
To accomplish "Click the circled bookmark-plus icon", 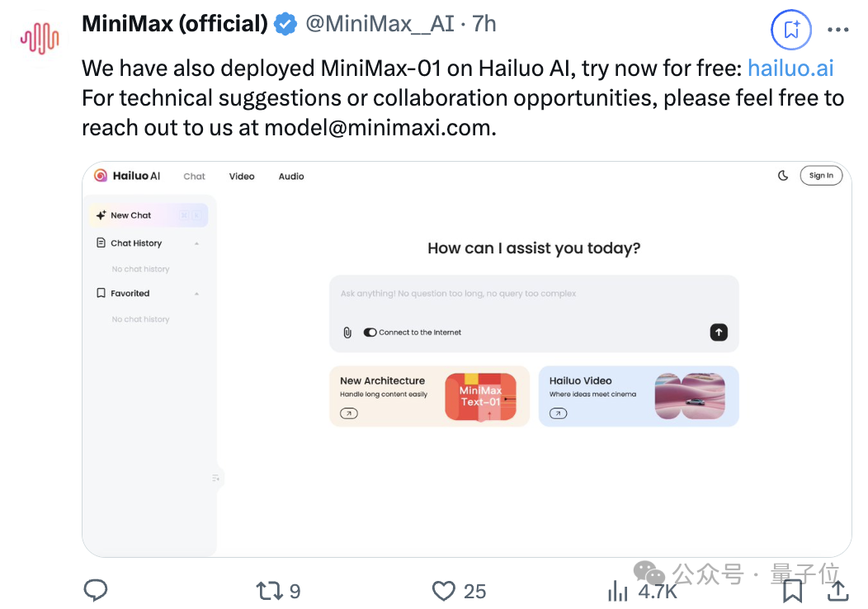I will pos(791,30).
